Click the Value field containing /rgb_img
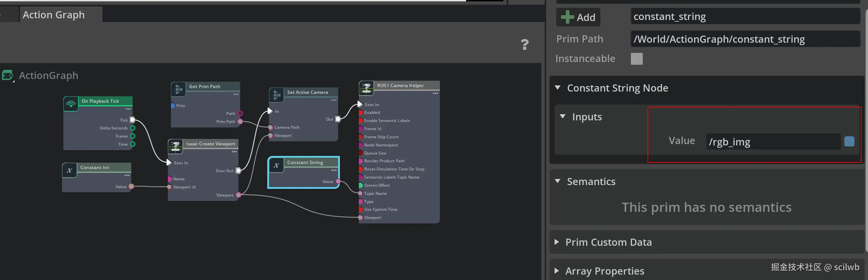 [773, 142]
